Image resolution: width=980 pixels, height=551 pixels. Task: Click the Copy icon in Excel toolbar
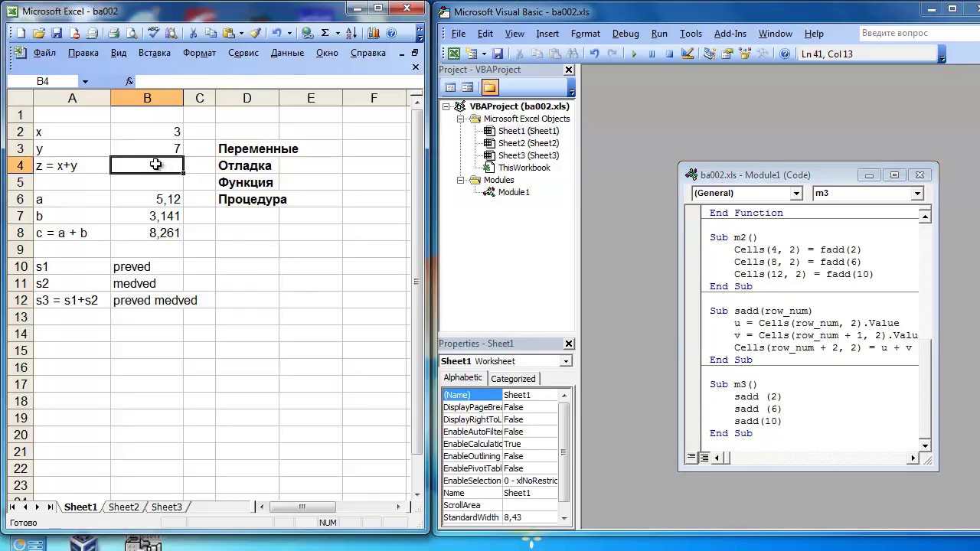tap(210, 33)
